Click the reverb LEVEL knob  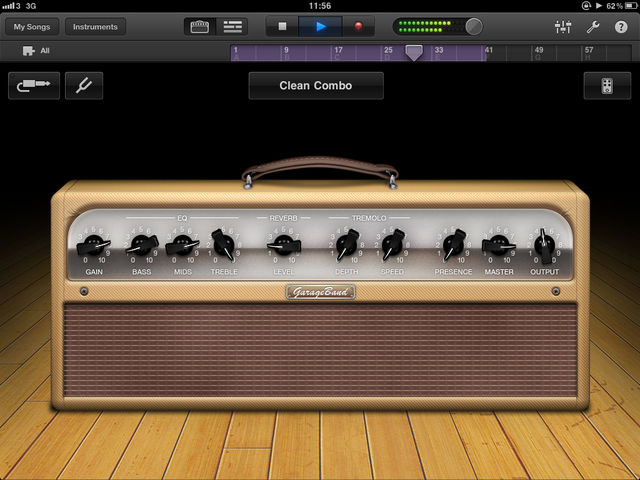tap(284, 246)
